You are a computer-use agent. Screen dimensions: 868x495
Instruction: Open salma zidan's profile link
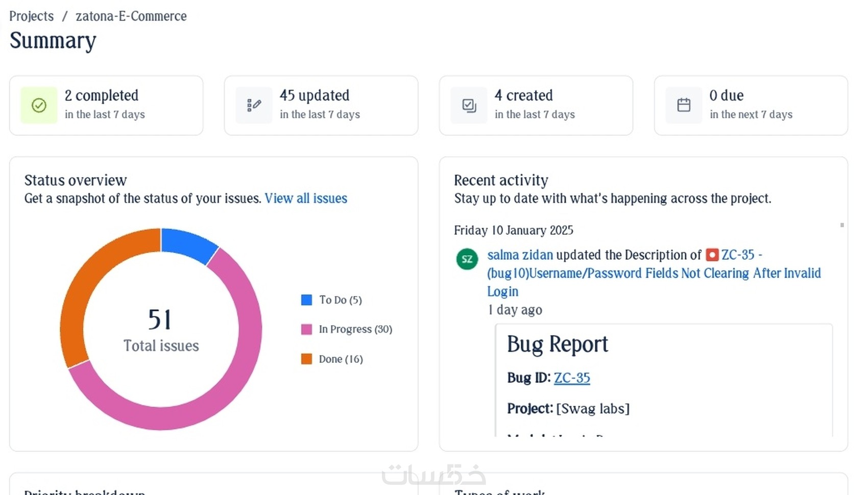(x=520, y=255)
